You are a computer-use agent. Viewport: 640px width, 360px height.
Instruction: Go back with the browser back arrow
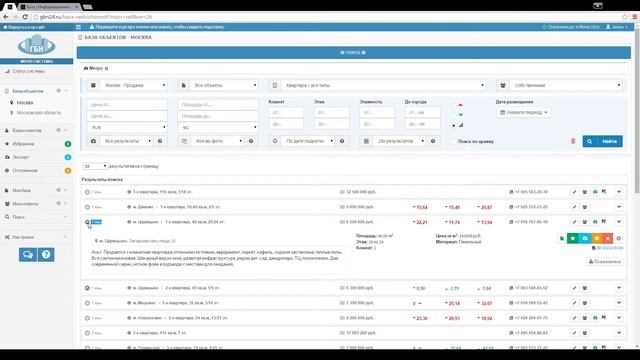(6, 17)
